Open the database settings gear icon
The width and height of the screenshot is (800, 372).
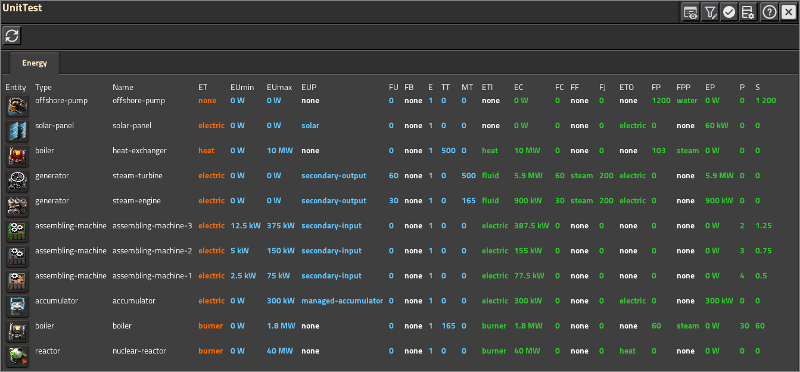748,13
